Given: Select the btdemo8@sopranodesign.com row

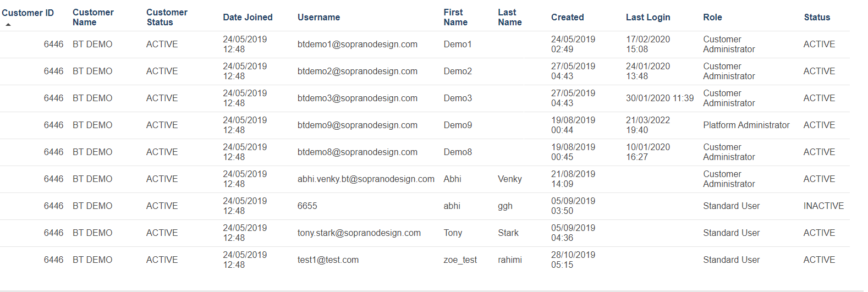Looking at the screenshot, I should [357, 152].
